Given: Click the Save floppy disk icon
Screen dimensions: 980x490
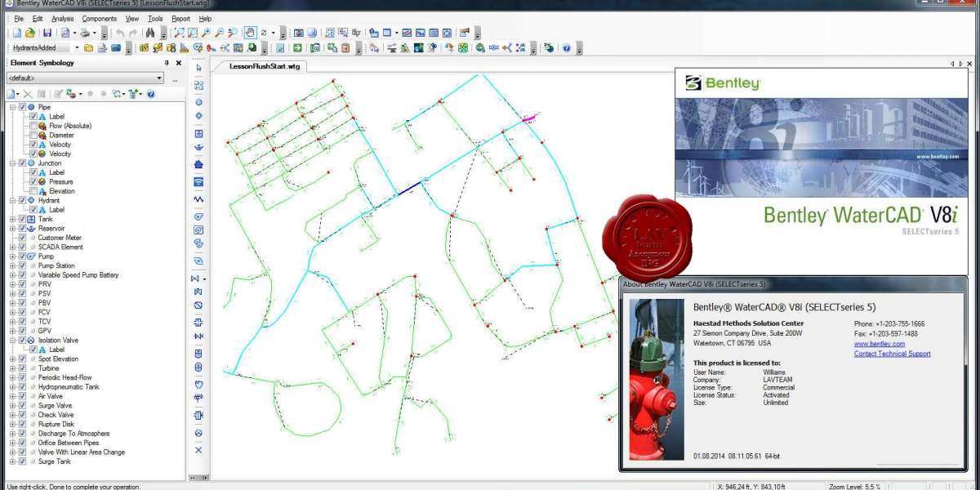Looking at the screenshot, I should (x=47, y=33).
